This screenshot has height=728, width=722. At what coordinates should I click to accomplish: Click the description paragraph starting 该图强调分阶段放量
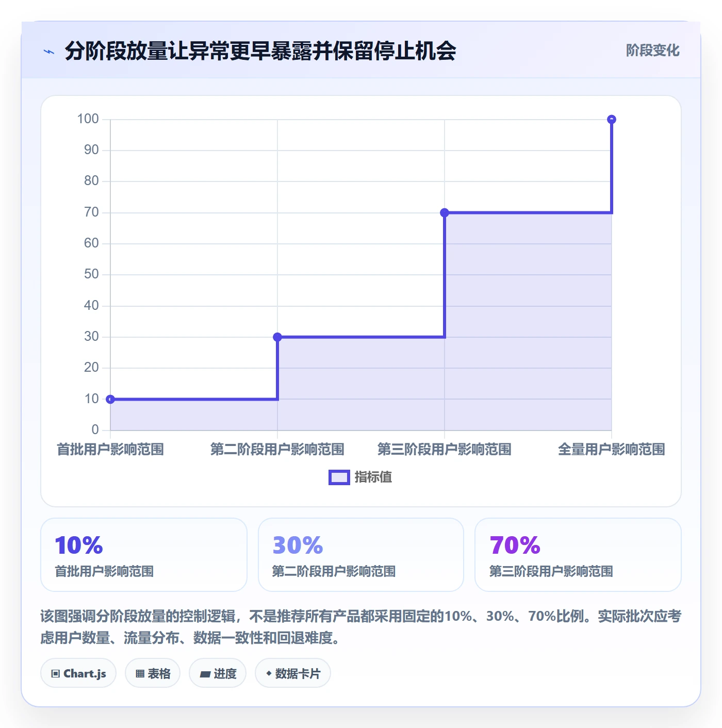361,627
